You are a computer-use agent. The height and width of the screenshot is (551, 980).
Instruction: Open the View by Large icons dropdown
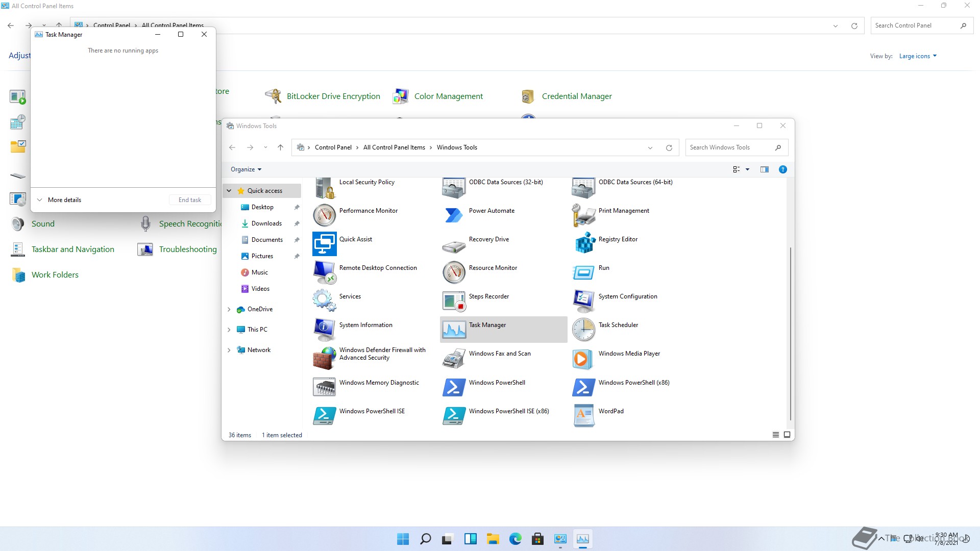[x=918, y=56]
